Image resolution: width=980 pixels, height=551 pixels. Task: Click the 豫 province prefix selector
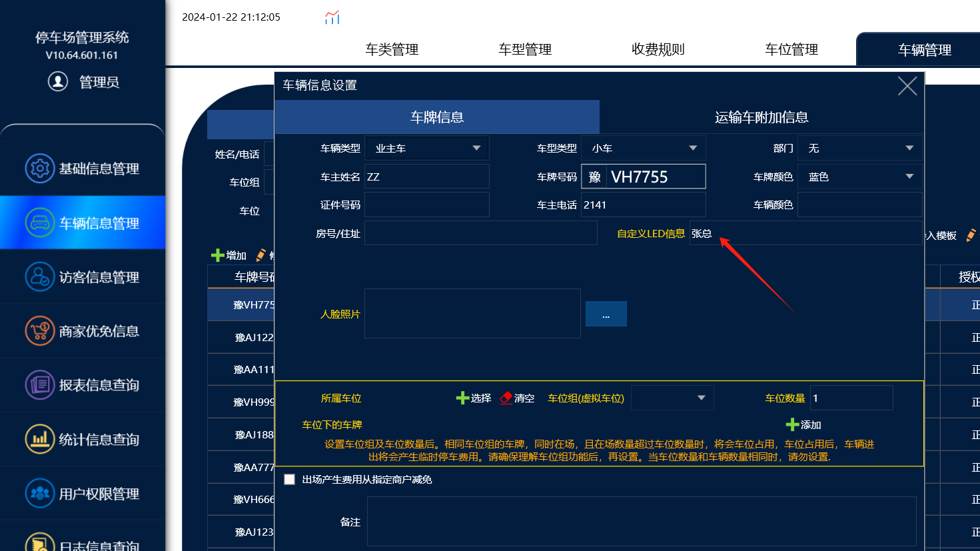[x=594, y=177]
